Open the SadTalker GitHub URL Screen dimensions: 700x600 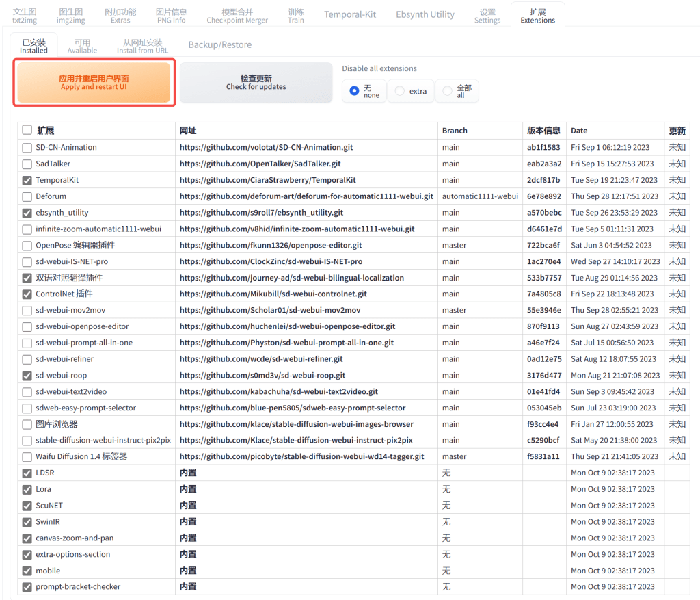tap(260, 164)
